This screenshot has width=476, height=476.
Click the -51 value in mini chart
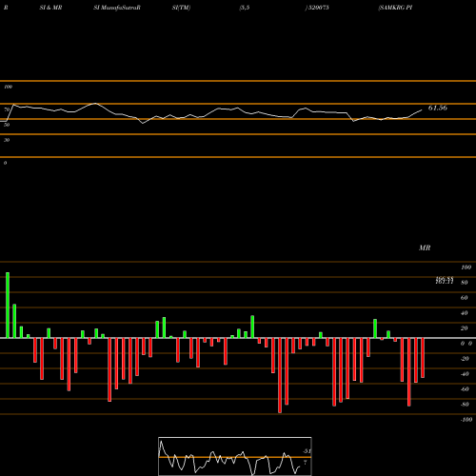click(307, 451)
